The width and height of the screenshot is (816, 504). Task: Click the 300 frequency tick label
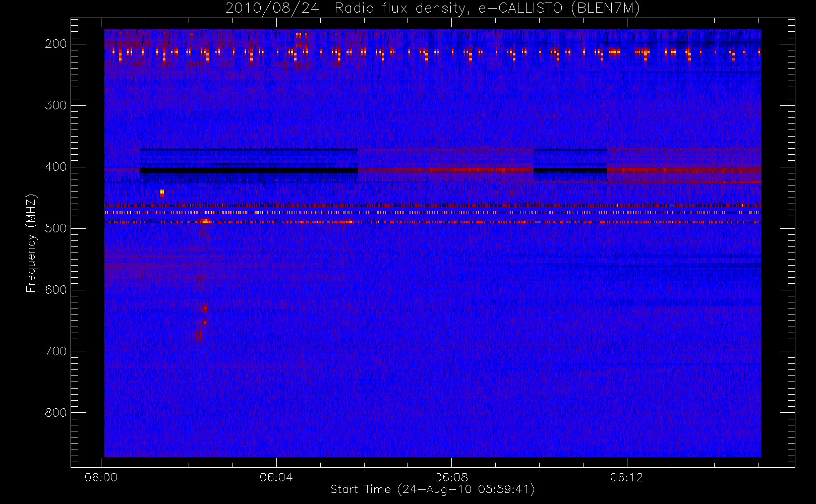[x=56, y=105]
